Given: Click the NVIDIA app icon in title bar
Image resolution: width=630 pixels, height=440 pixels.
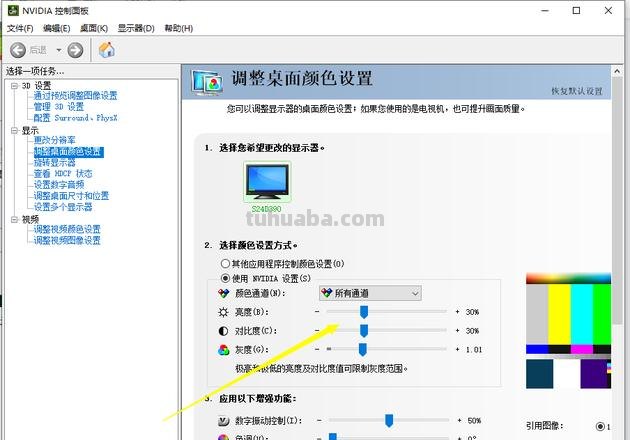Looking at the screenshot, I should 13,10.
